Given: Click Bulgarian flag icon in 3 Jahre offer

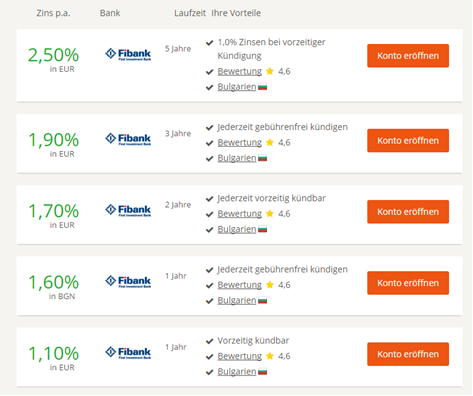Looking at the screenshot, I should (x=263, y=158).
